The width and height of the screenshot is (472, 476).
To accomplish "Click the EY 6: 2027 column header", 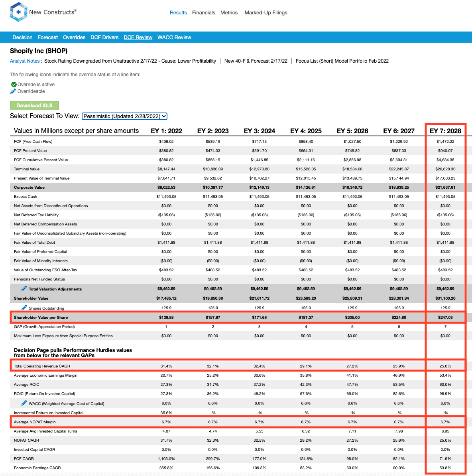I will (399, 131).
